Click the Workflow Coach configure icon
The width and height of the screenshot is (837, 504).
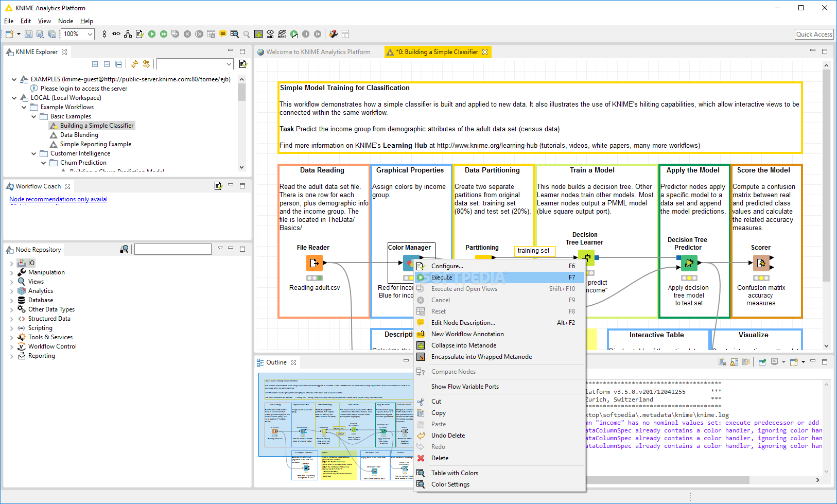click(218, 186)
